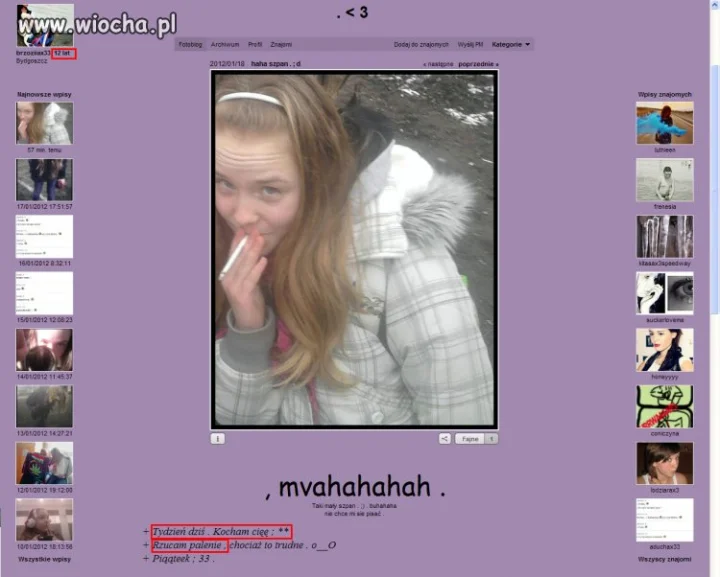This screenshot has width=720, height=577.
Task: Click Wyślij PM link
Action: [x=470, y=45]
